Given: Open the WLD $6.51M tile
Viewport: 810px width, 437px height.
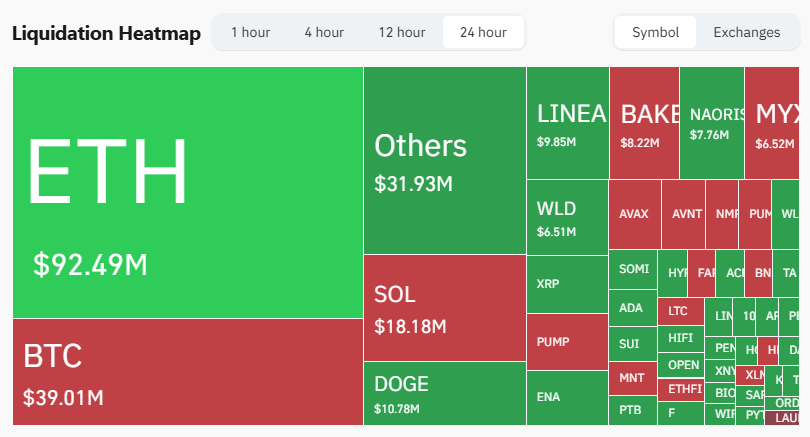Looking at the screenshot, I should [568, 217].
